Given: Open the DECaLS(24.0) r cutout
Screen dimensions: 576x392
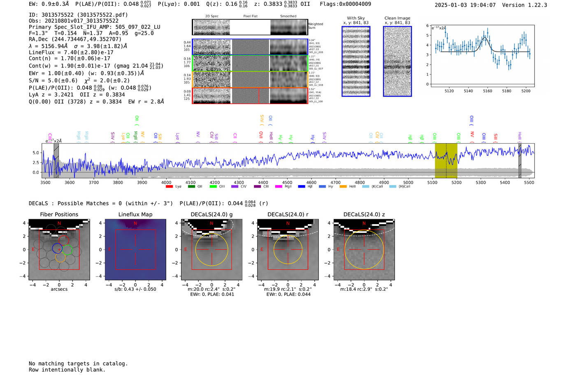Looking at the screenshot, I should coord(288,250).
